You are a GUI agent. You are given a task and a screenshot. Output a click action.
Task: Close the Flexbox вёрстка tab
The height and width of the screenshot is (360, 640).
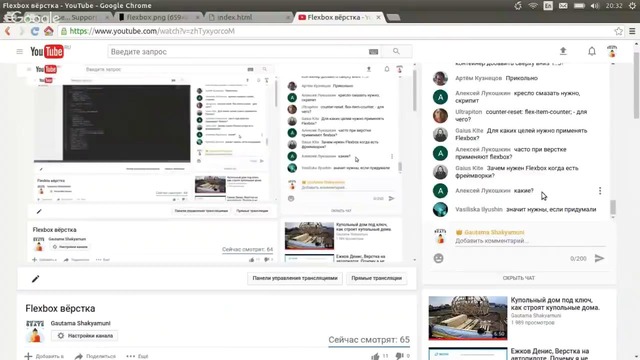[378, 17]
